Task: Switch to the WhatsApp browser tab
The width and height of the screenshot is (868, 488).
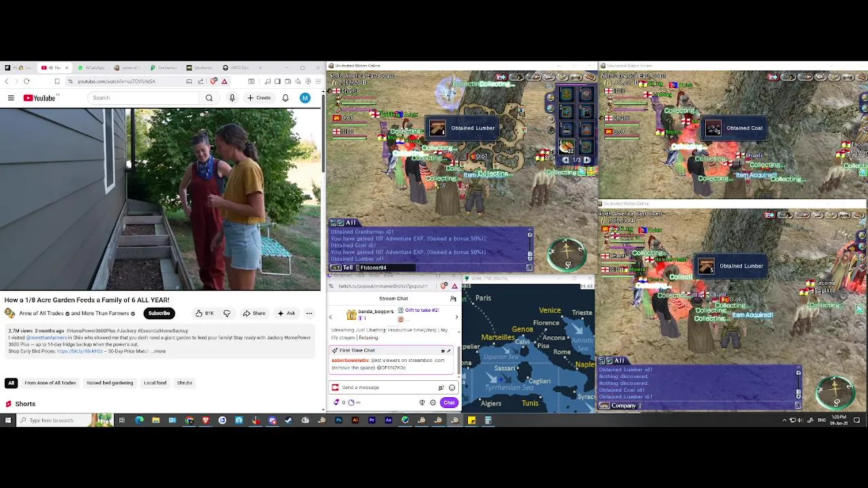Action: (x=92, y=68)
